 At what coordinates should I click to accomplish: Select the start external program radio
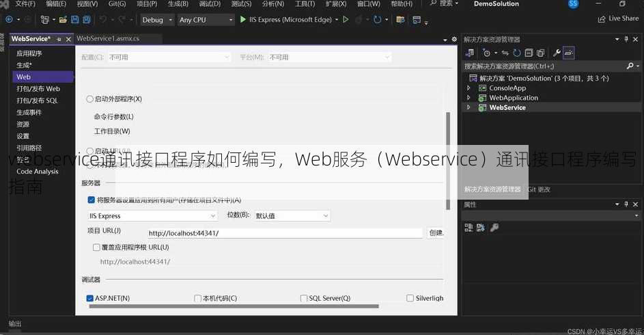tap(89, 98)
